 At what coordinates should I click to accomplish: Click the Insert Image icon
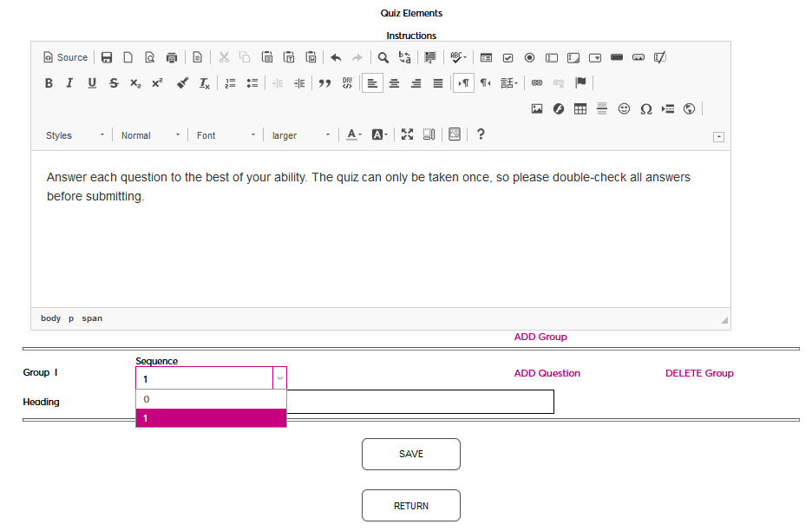[x=537, y=109]
